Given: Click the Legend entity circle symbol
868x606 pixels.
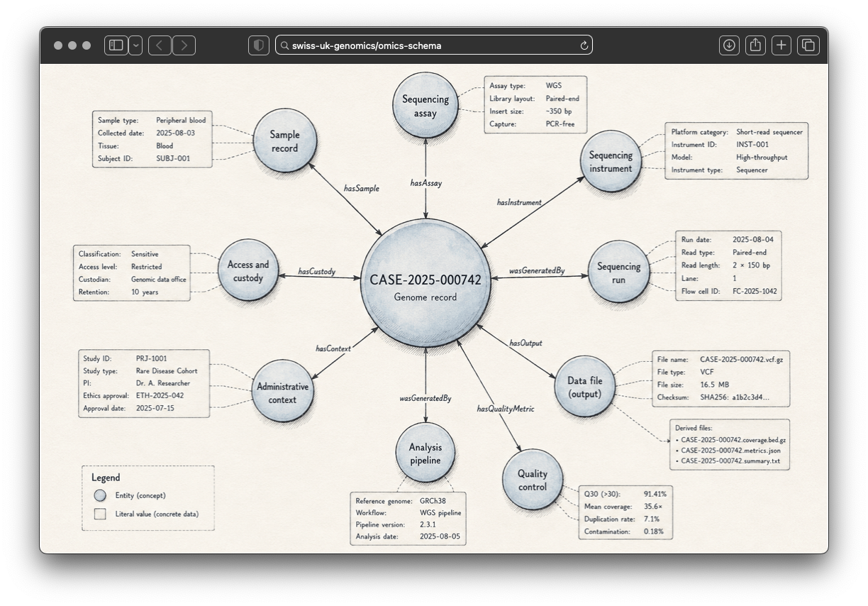Looking at the screenshot, I should [101, 495].
